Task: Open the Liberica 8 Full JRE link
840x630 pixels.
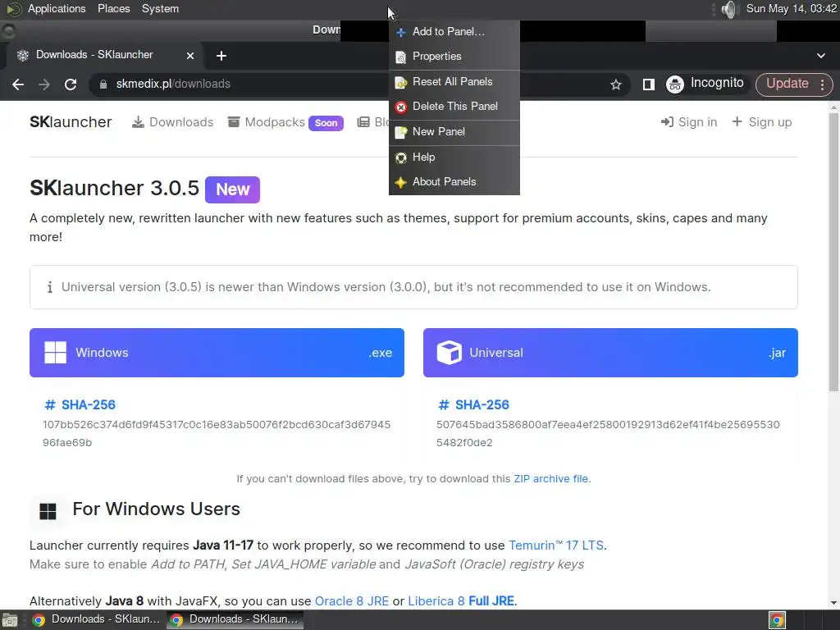Action: pos(461,601)
